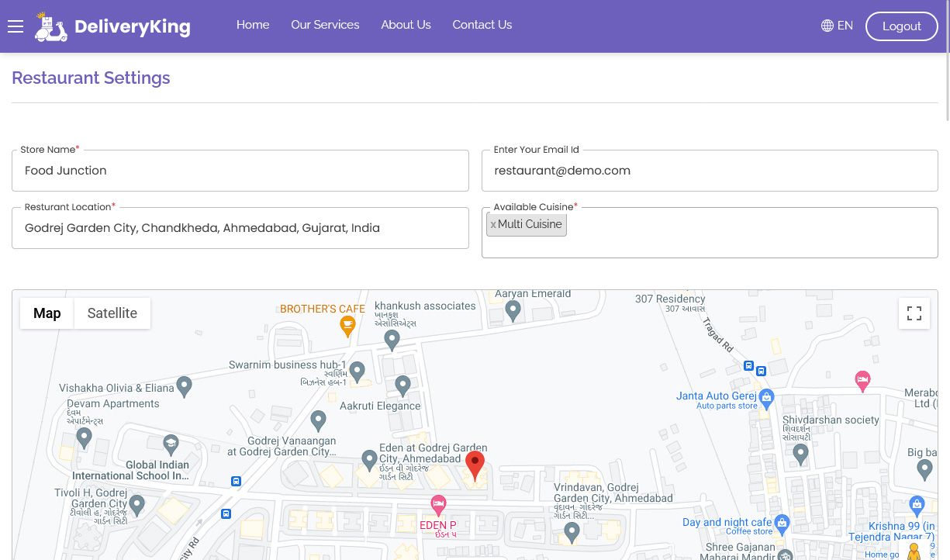Open the Available Cuisine selection box
The height and width of the screenshot is (560, 950).
pyautogui.click(x=710, y=233)
